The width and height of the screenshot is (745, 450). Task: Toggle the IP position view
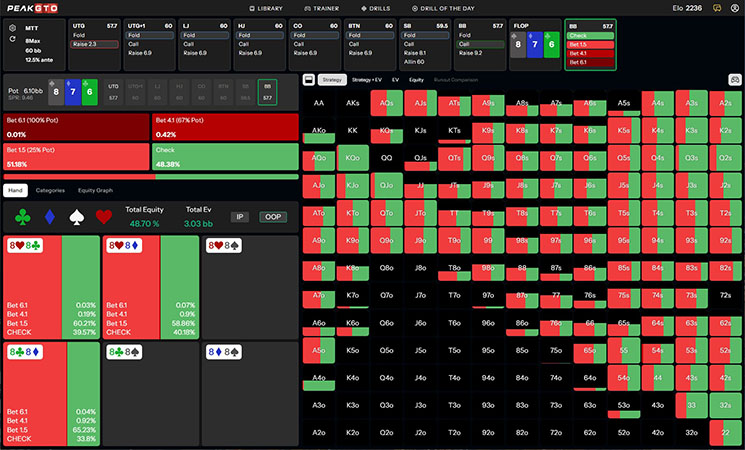pyautogui.click(x=240, y=216)
